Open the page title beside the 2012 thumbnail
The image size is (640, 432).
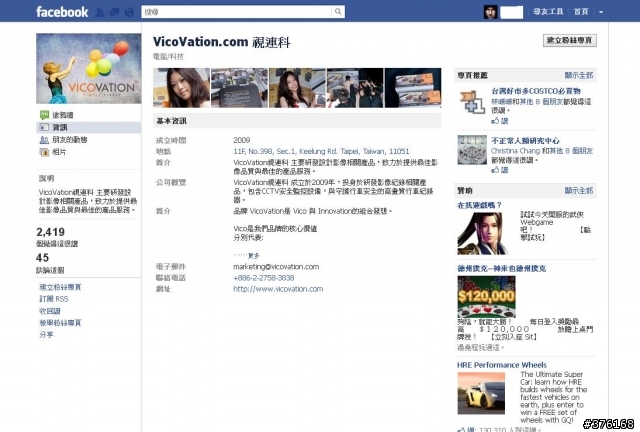[525, 141]
